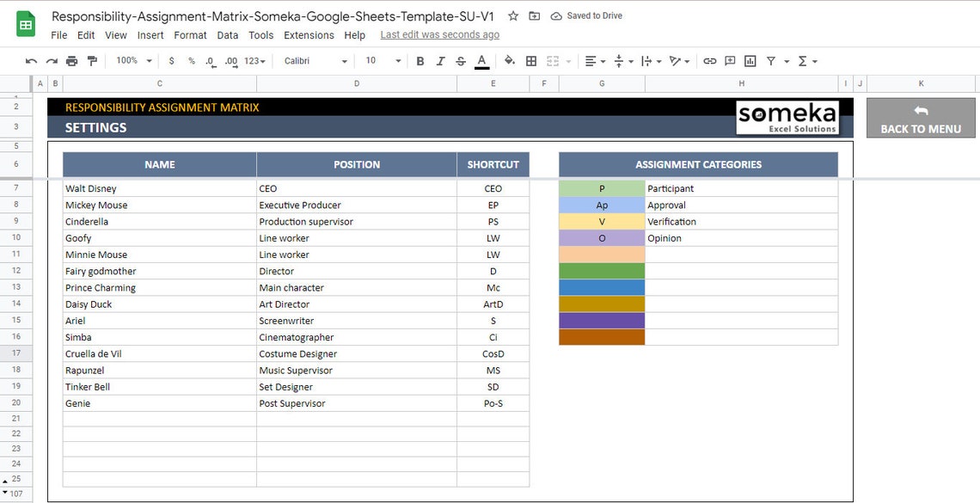The height and width of the screenshot is (503, 980).
Task: Click the BACK TO MENU button
Action: click(x=920, y=118)
